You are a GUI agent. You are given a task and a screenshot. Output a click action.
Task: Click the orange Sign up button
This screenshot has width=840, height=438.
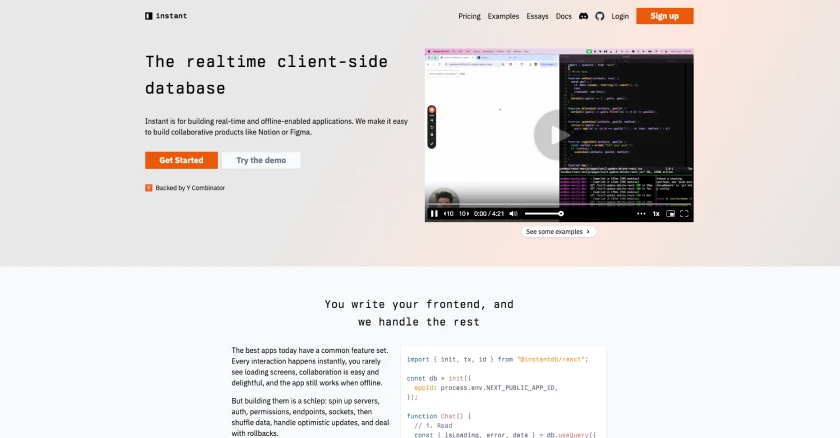(x=665, y=16)
